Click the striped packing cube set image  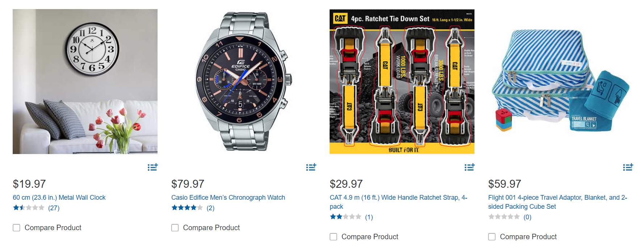(560, 82)
